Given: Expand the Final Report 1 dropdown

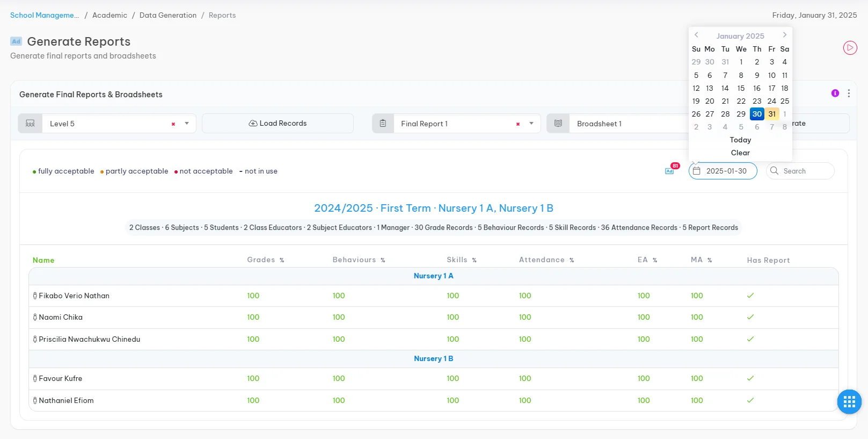Looking at the screenshot, I should tap(531, 124).
